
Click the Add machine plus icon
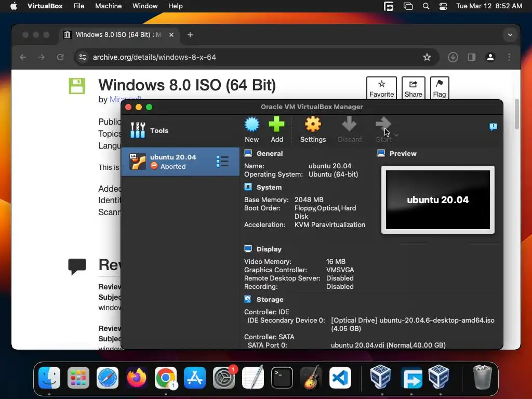(276, 124)
